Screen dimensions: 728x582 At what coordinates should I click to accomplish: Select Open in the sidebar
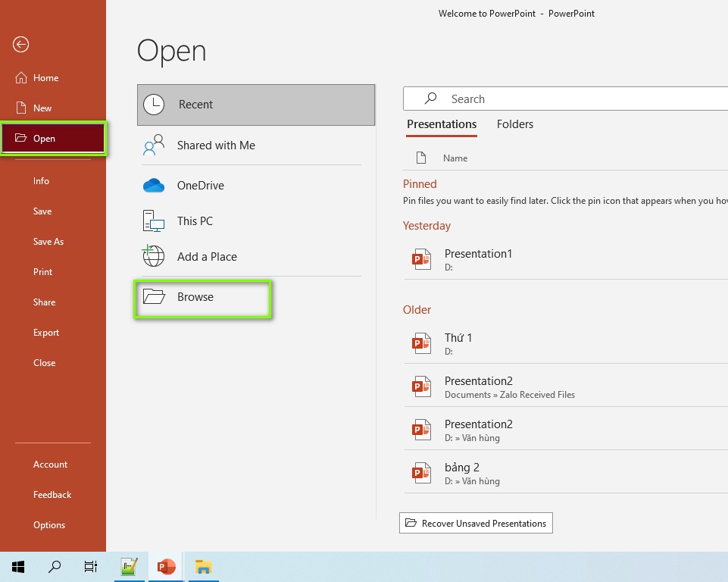[53, 139]
